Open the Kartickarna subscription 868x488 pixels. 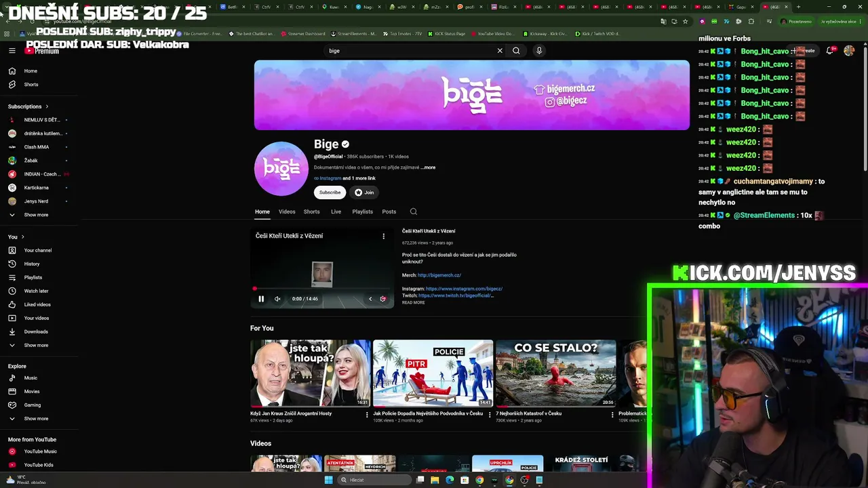coord(37,188)
